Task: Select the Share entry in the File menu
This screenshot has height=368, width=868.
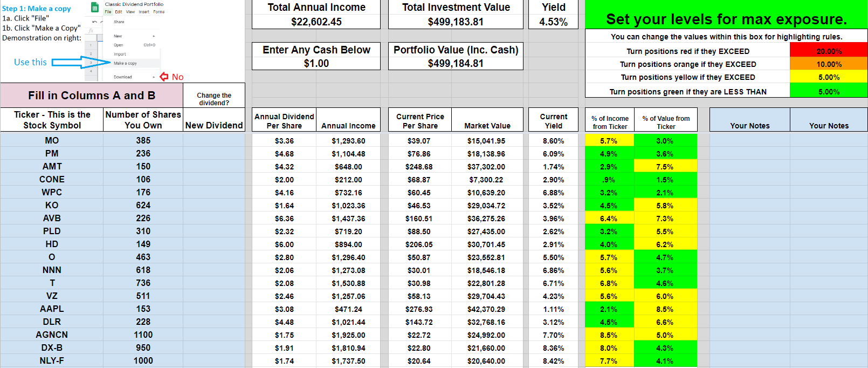Action: [x=119, y=22]
